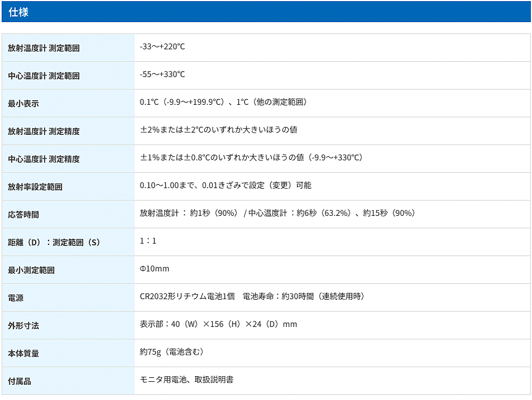The width and height of the screenshot is (532, 400).
Task: Select the -55～+330℃ value text
Action: tap(162, 74)
